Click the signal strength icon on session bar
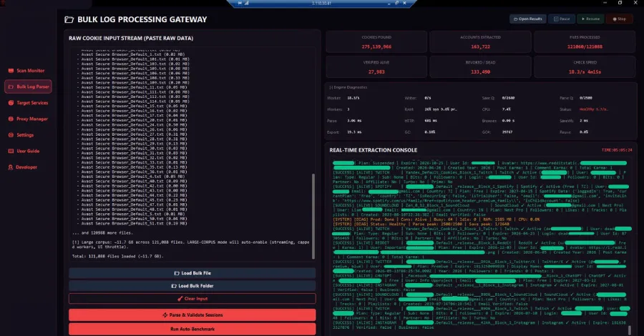The image size is (644, 336). click(247, 4)
